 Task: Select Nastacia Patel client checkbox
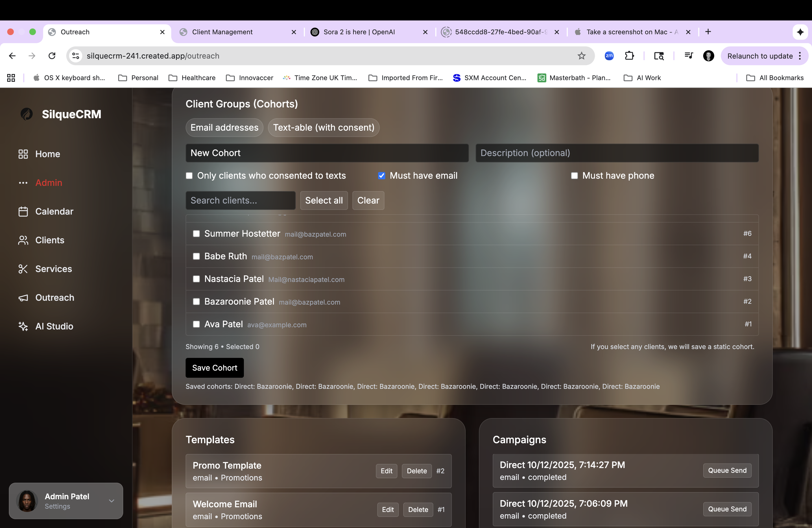196,279
